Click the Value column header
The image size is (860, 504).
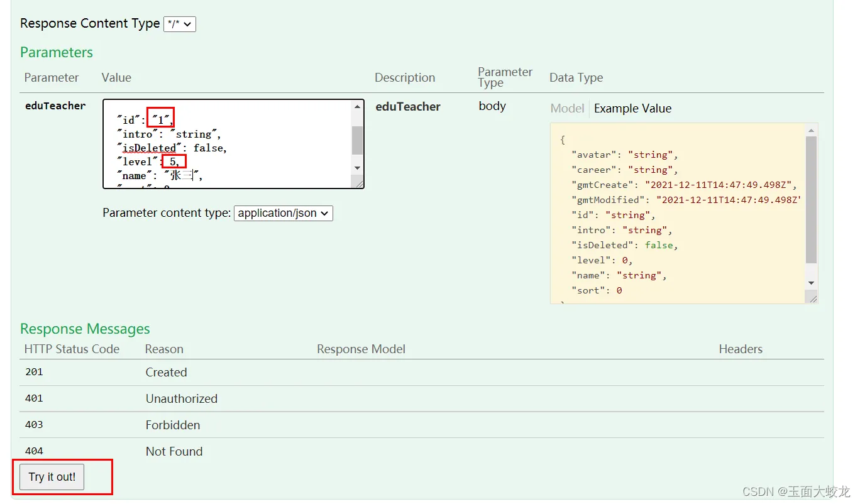116,78
